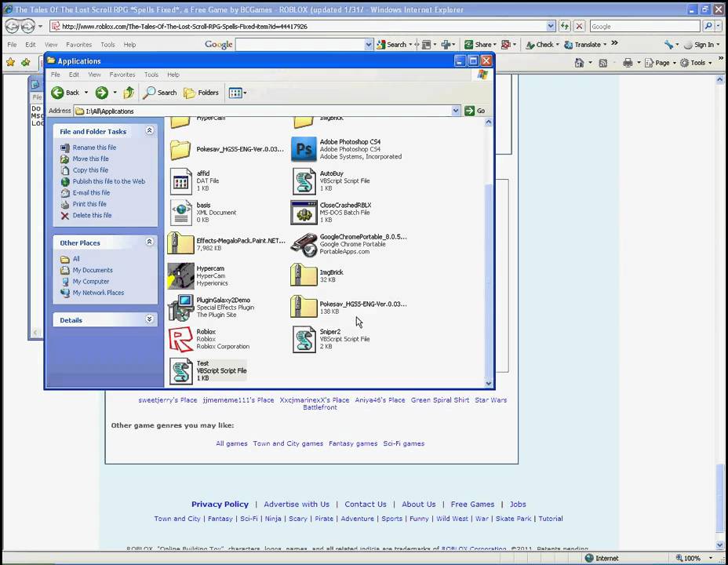Click the Contact Us footer link
Screen dimensions: 728x565
pos(366,504)
